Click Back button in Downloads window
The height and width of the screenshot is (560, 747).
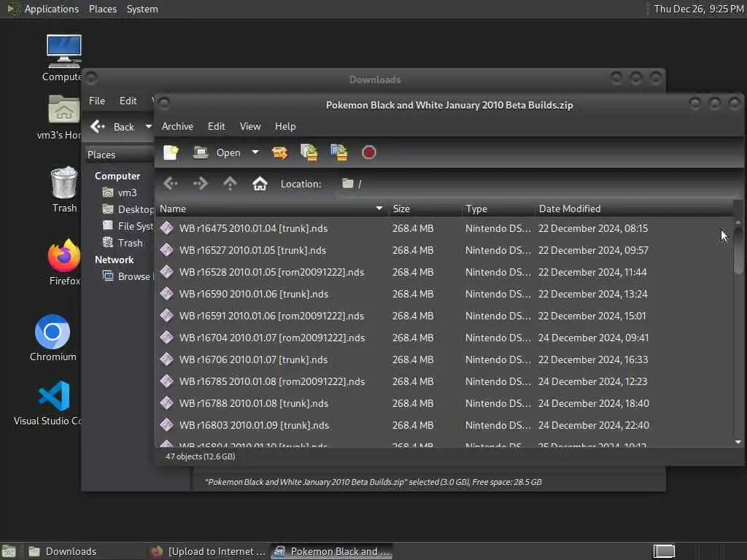click(x=113, y=127)
